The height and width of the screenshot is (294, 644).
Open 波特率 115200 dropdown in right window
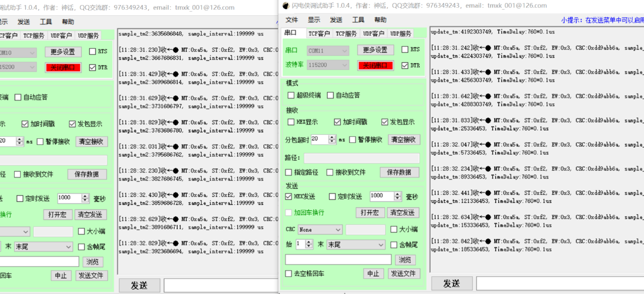328,65
